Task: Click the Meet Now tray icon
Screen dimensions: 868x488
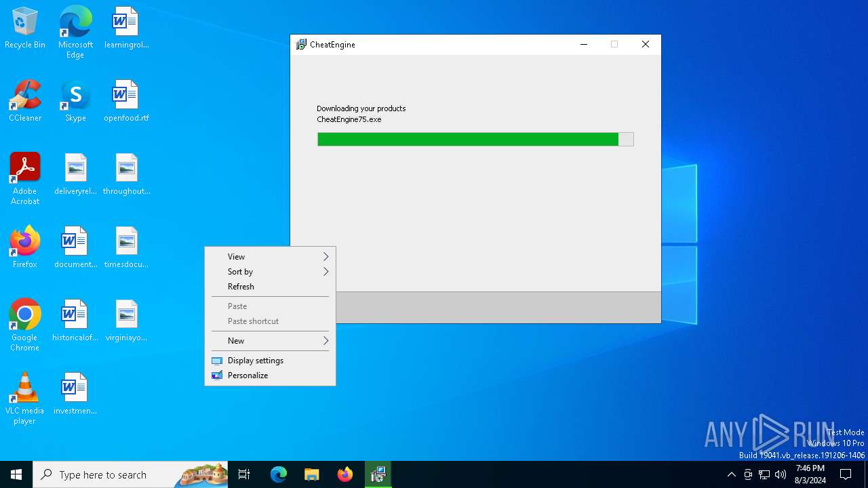Action: pos(748,474)
